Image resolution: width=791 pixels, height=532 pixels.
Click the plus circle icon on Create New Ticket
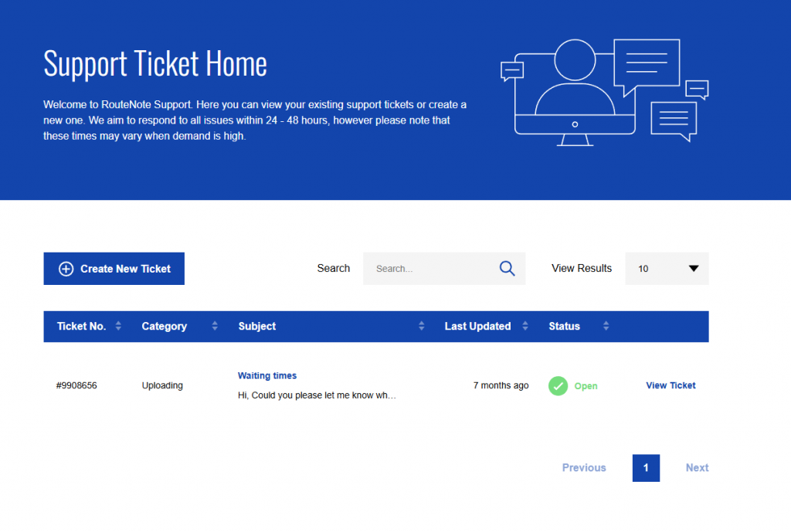66,269
